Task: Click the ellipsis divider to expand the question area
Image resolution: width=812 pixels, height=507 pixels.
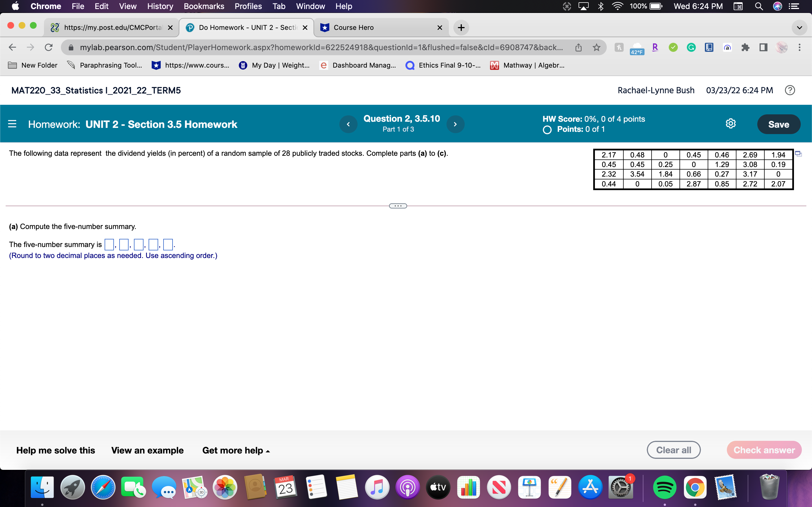Action: 398,206
